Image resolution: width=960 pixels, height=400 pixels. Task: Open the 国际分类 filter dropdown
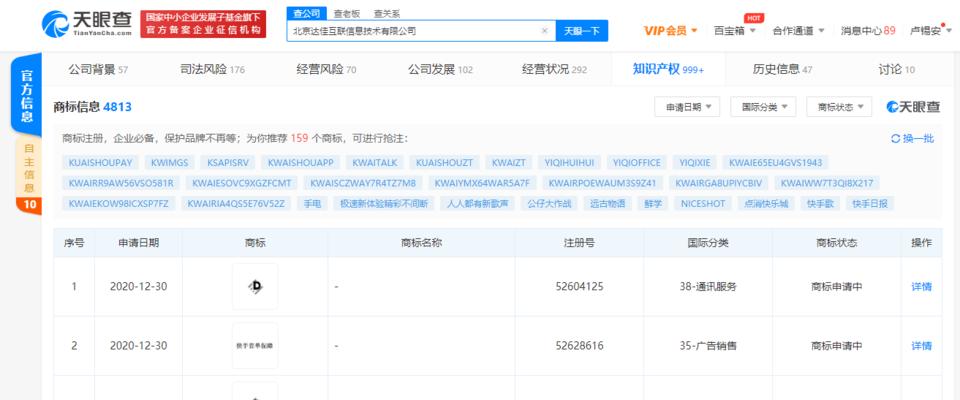[x=763, y=107]
